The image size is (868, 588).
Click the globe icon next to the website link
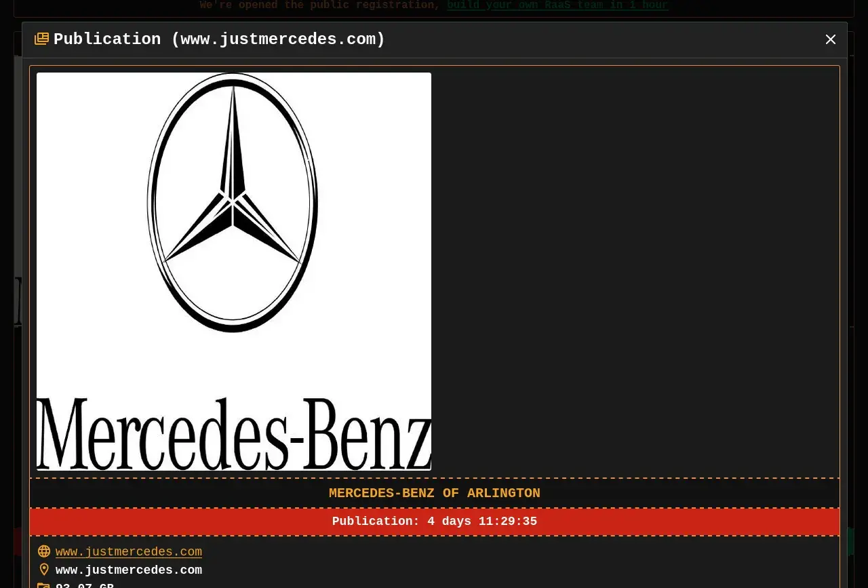click(44, 551)
